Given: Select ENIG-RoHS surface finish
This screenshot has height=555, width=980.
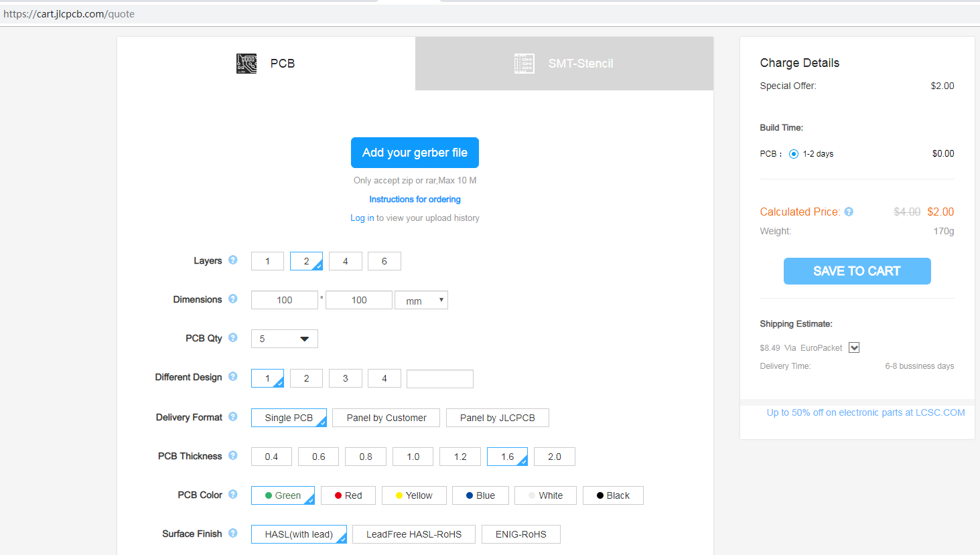Looking at the screenshot, I should [521, 534].
